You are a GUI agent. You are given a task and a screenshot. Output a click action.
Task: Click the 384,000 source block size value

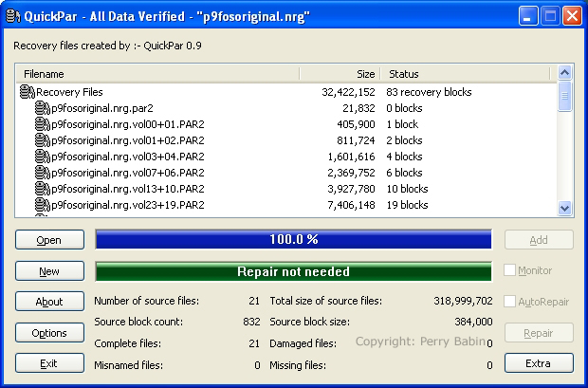(x=473, y=322)
